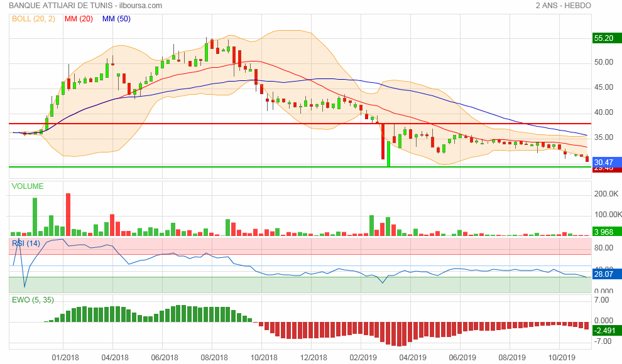Viewport: 622px width, 364px height.
Task: Click the 04/2018 date label
Action: [114, 358]
